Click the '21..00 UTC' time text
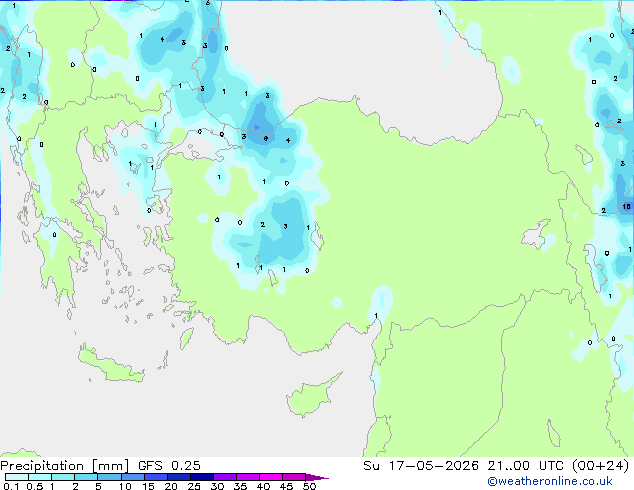This screenshot has width=634, height=490. (525, 466)
